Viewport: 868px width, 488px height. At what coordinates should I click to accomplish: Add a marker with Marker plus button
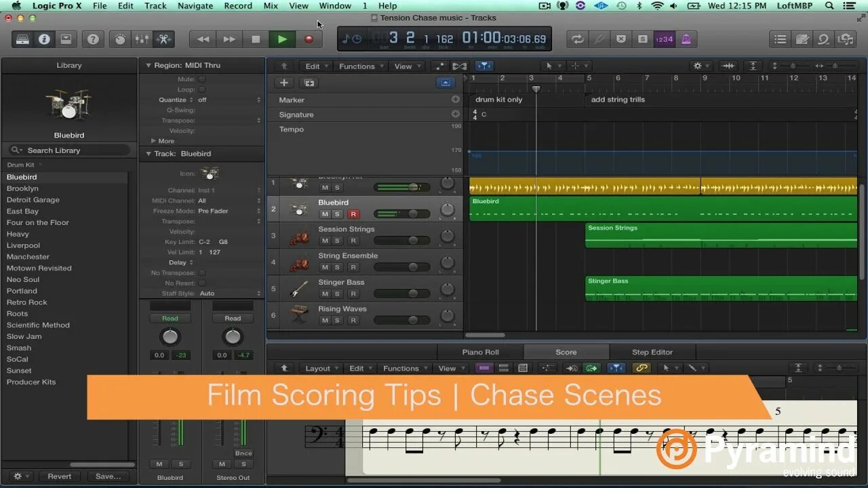(x=456, y=100)
